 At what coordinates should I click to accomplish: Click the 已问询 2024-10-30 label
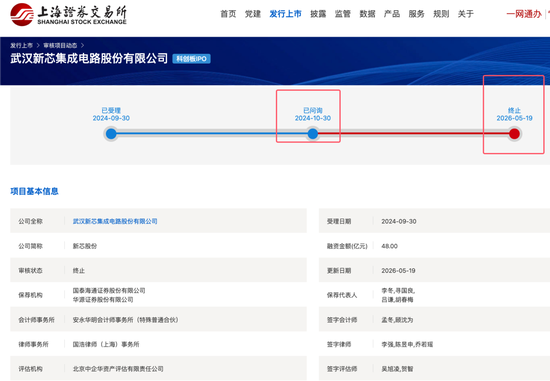pyautogui.click(x=313, y=114)
